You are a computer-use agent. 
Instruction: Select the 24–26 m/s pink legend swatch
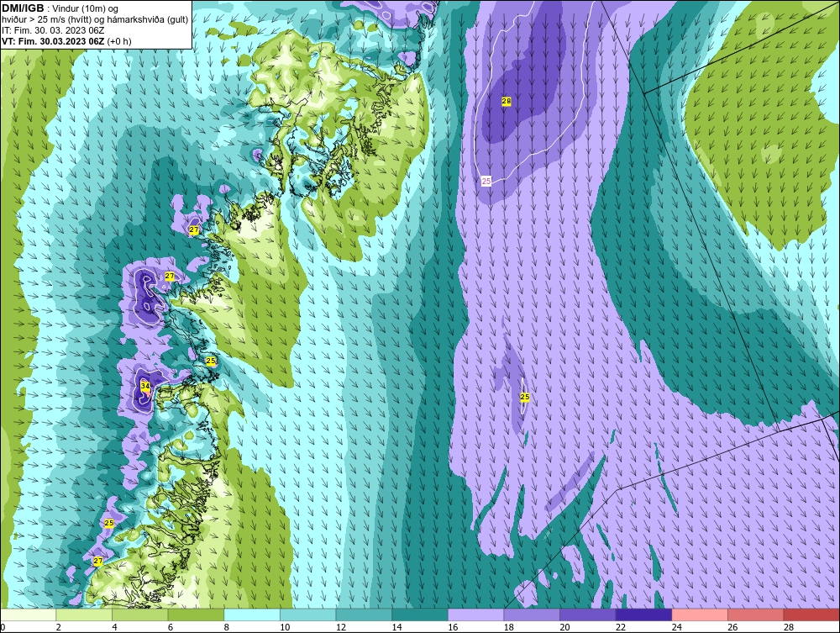[700, 615]
